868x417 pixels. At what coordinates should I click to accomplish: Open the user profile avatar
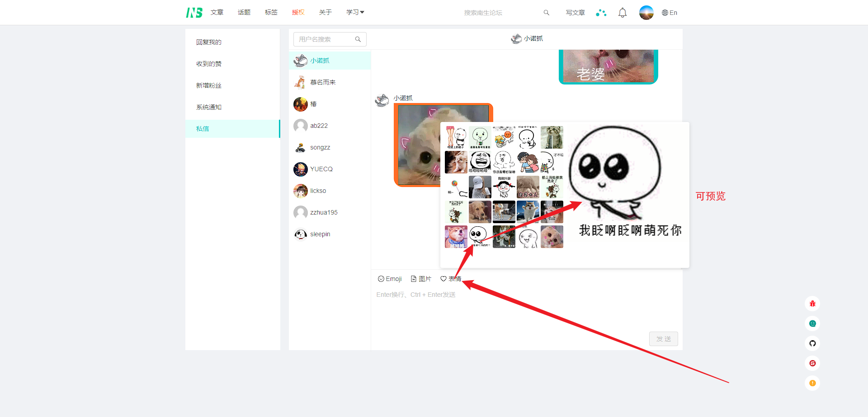(646, 13)
